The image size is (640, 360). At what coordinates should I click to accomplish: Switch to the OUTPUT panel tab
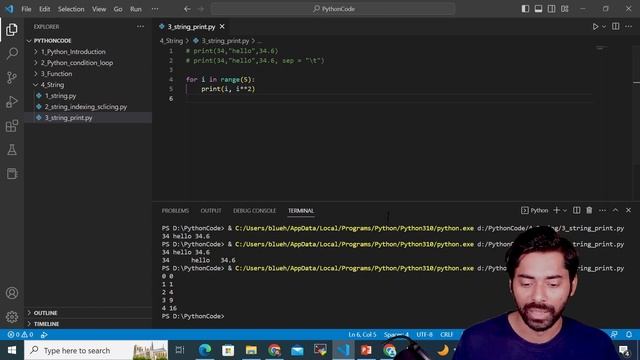tap(211, 211)
